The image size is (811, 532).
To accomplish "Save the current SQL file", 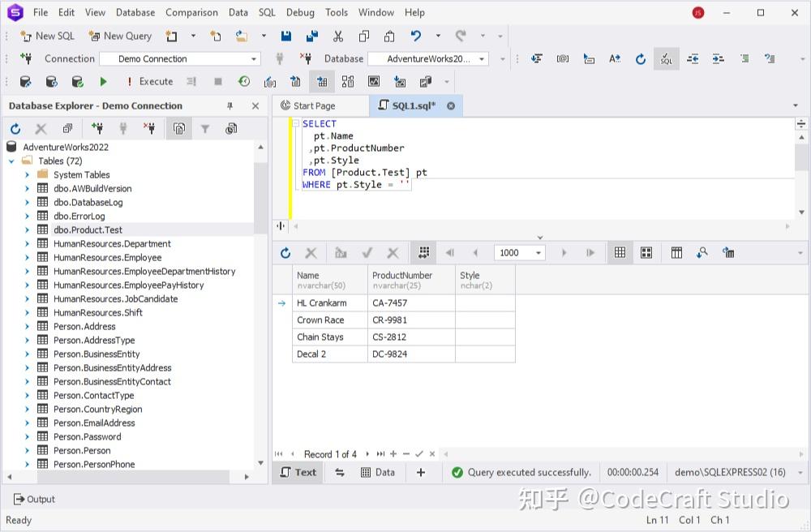I will tap(285, 36).
